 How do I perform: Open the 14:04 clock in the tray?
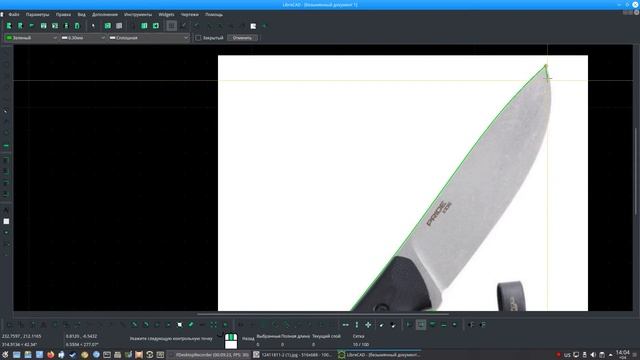coord(623,354)
